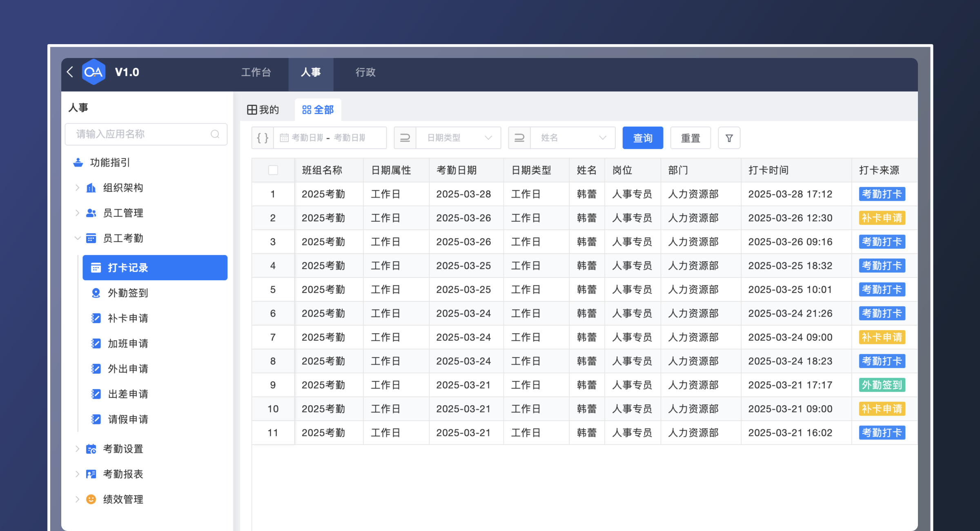Collapse the 员工考勤 section
This screenshot has width=980, height=531.
coord(78,238)
